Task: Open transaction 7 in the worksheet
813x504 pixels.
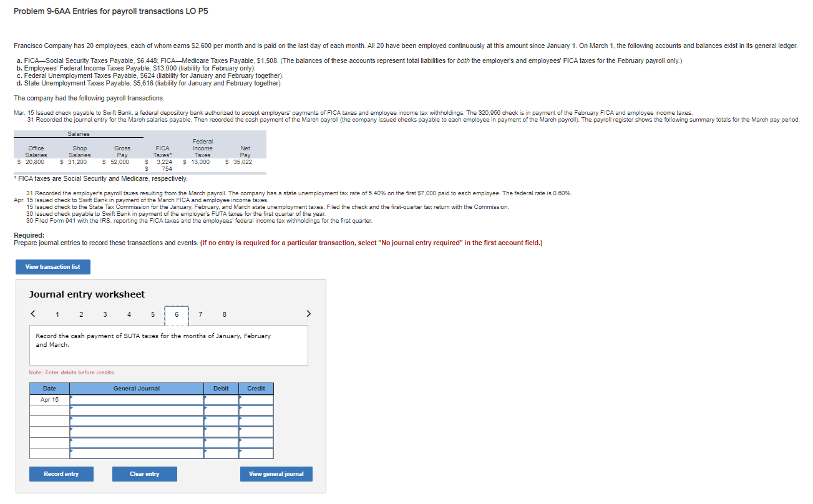Action: tap(200, 314)
